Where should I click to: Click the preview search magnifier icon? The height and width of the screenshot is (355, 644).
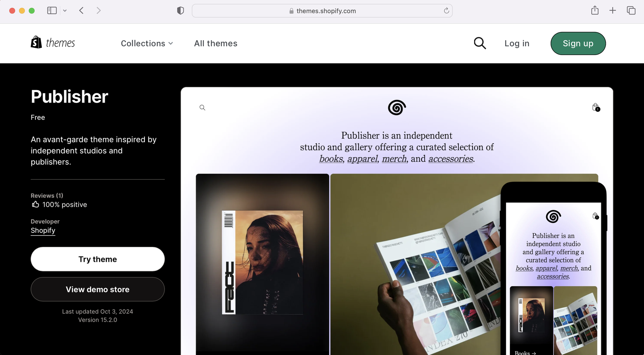[x=202, y=107]
